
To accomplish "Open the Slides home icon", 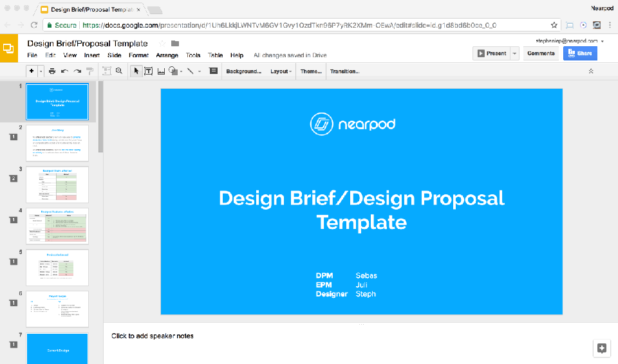I will (8, 48).
